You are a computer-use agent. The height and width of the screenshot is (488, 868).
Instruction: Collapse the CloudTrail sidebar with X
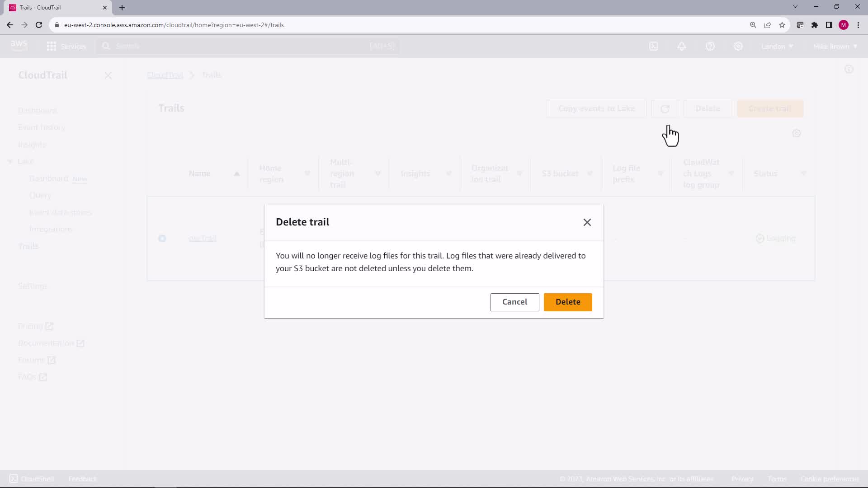coord(108,76)
